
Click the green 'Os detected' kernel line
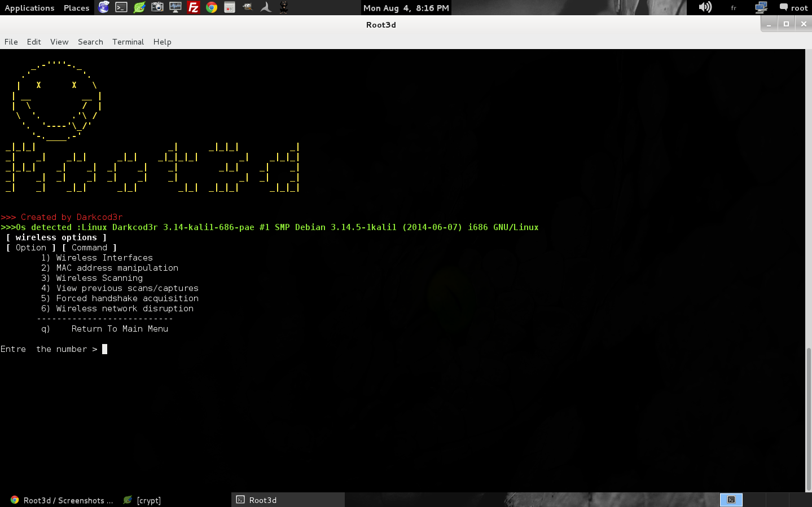pyautogui.click(x=270, y=227)
